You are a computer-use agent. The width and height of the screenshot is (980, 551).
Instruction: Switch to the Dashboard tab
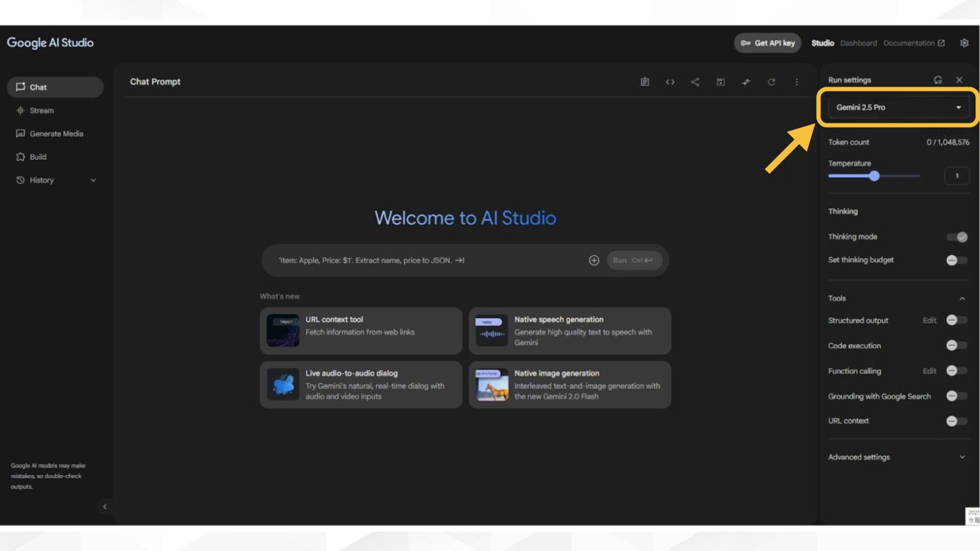859,43
